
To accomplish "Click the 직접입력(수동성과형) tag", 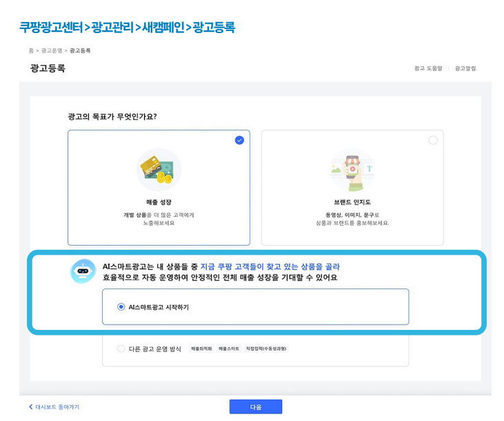I will (266, 349).
